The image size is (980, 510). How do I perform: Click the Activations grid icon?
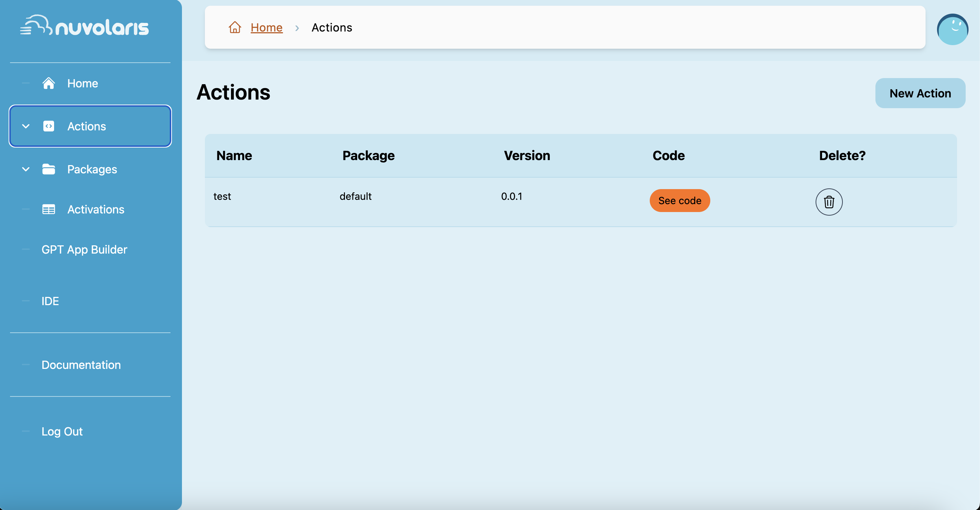49,209
